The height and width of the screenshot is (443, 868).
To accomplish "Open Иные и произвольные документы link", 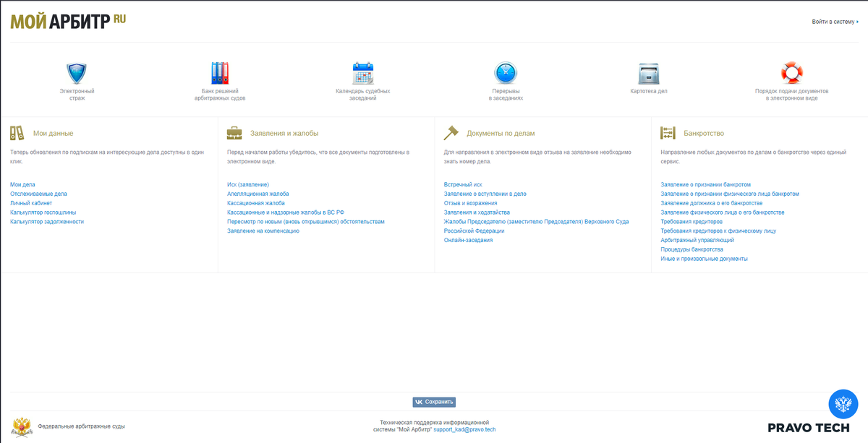I will (705, 259).
